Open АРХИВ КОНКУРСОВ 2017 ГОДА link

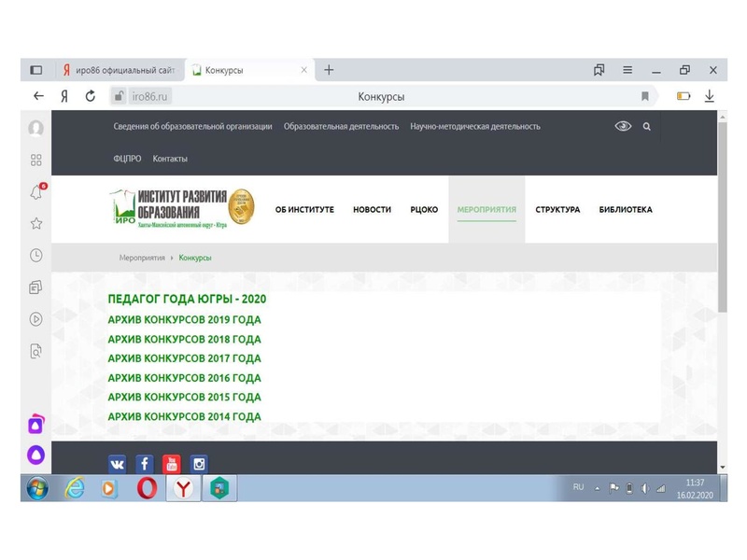(184, 358)
